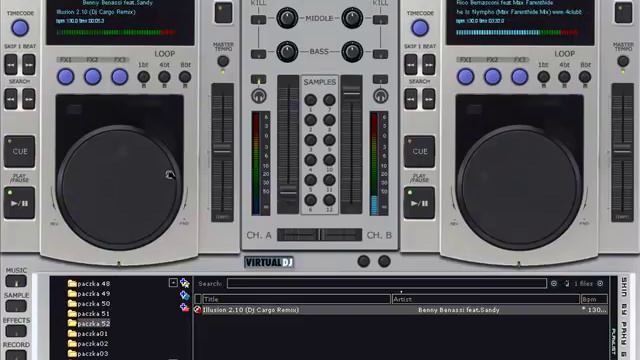The height and width of the screenshot is (360, 640).
Task: Trigger sample pad 4
Action: [x=310, y=160]
